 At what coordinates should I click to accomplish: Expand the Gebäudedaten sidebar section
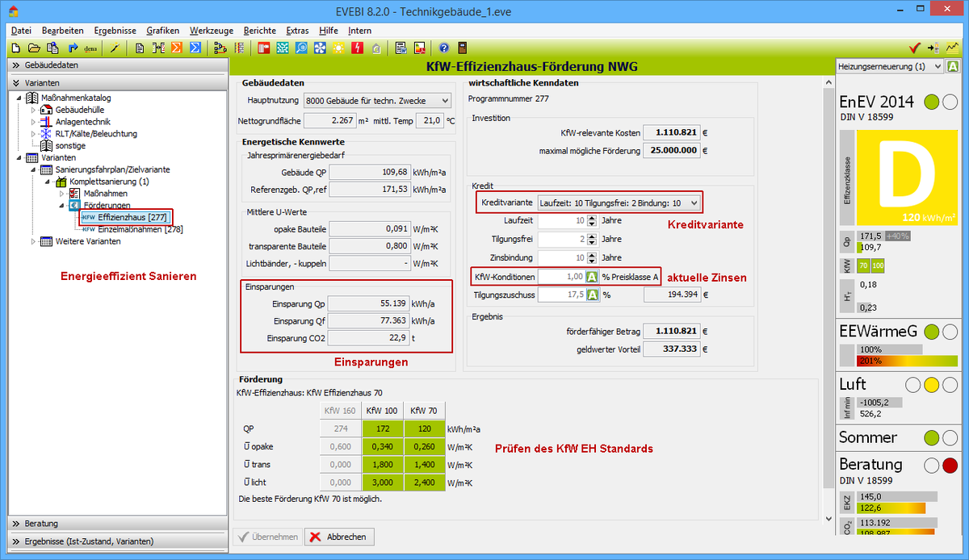tap(118, 65)
